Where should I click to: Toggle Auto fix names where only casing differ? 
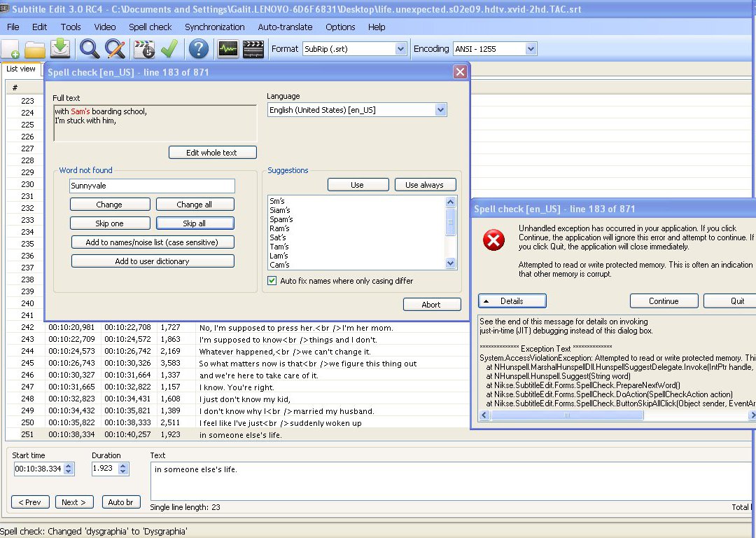tap(272, 280)
